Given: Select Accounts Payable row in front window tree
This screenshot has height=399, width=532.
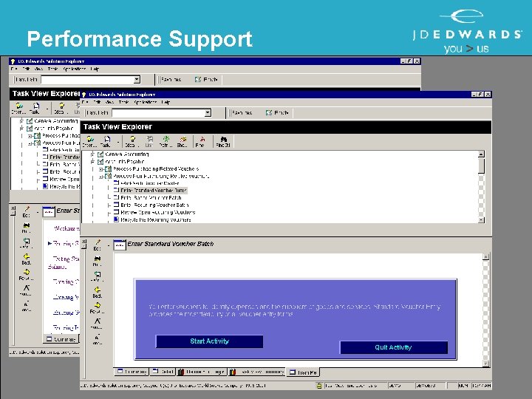Looking at the screenshot, I should coord(125,162).
